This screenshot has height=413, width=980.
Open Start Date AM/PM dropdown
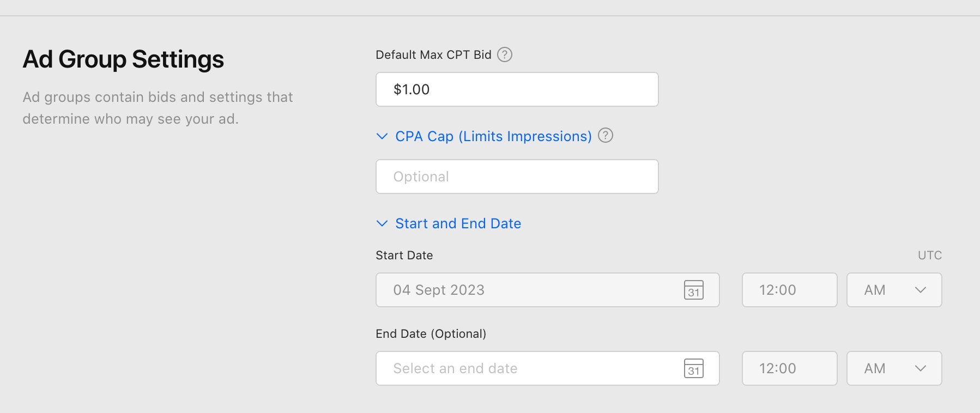894,290
